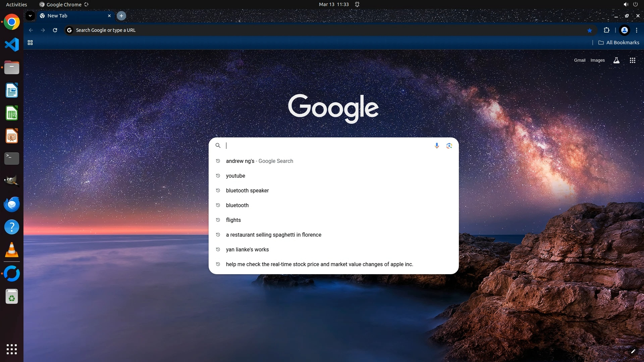This screenshot has width=644, height=362.
Task: Click the voice search microphone icon
Action: (437, 145)
